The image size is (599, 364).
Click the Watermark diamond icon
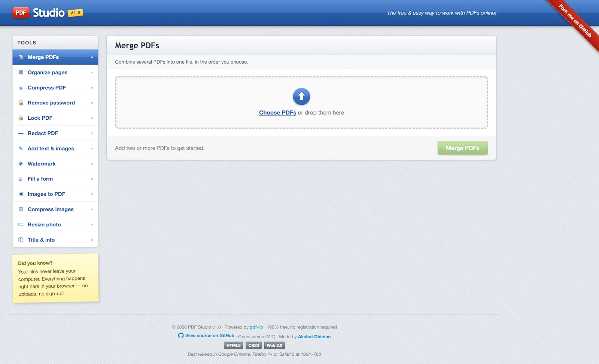[21, 164]
